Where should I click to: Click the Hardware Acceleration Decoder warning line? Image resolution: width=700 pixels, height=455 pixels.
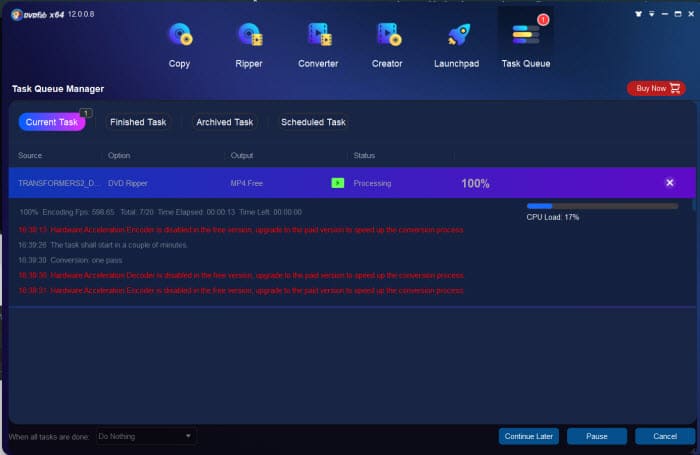pyautogui.click(x=241, y=275)
